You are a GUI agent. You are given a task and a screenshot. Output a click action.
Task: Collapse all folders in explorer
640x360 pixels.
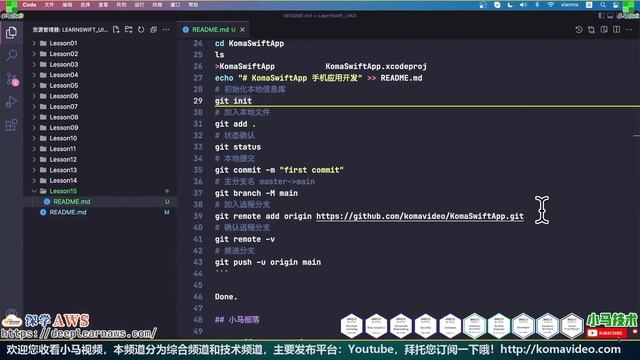153,29
